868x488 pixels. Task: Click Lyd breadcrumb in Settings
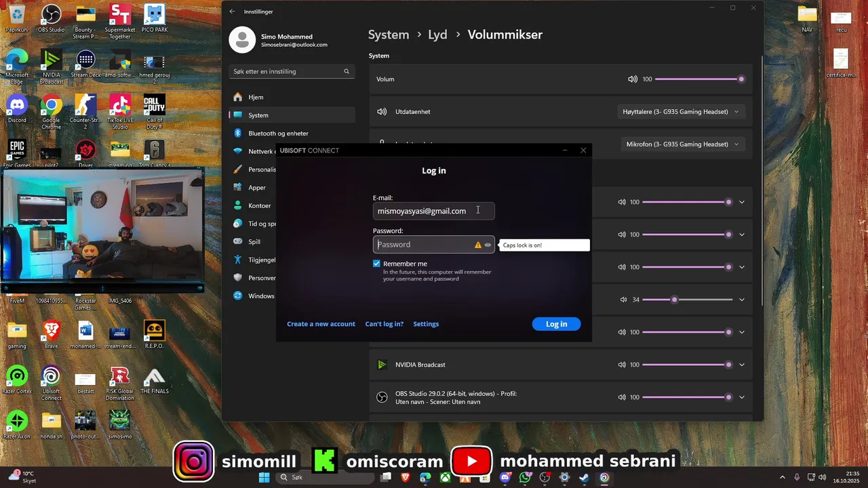[437, 35]
